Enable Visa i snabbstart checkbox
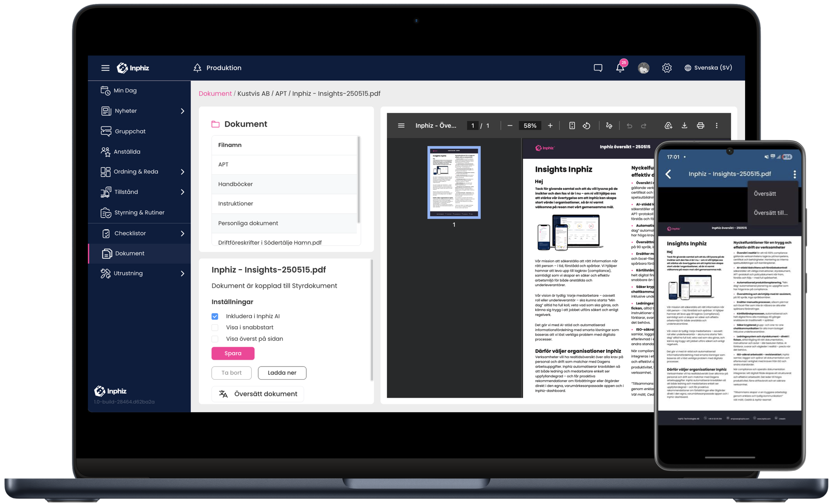This screenshot has width=832, height=504. [x=215, y=328]
